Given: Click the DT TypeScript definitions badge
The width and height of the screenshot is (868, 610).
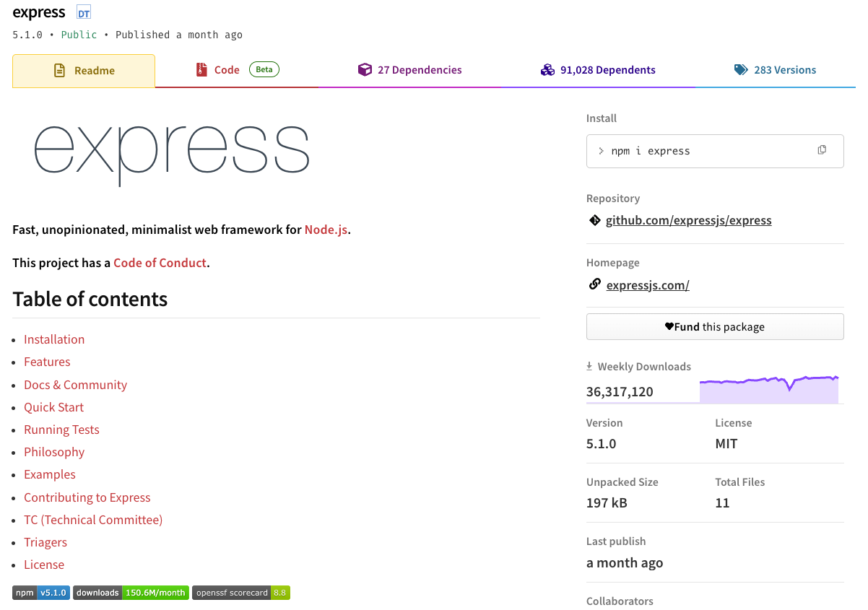Looking at the screenshot, I should 84,13.
